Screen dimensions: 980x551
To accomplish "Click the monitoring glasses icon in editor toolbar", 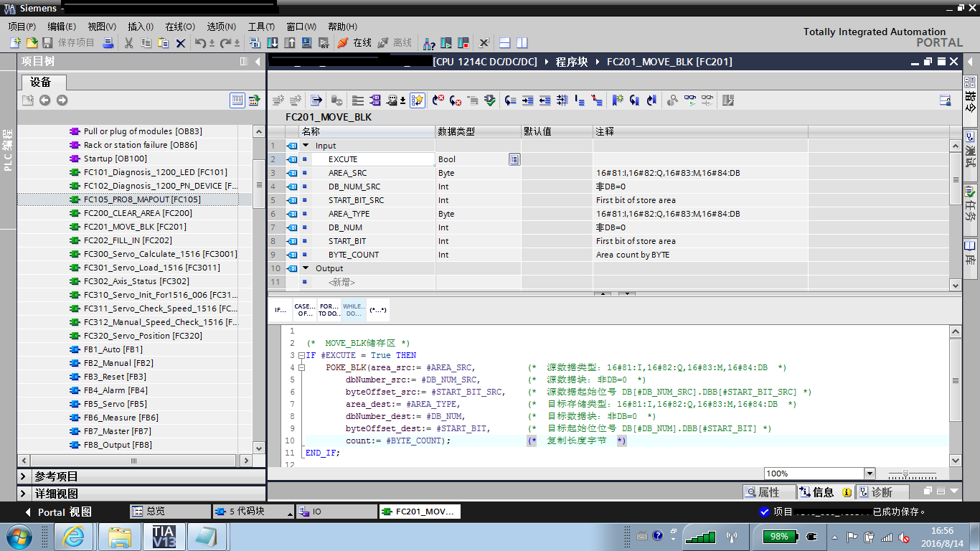I will coord(690,100).
